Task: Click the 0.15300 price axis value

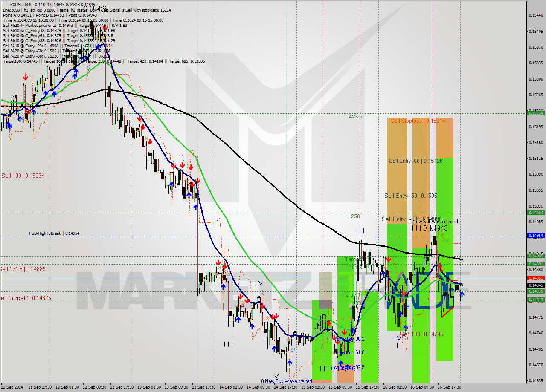Action: pos(536,79)
